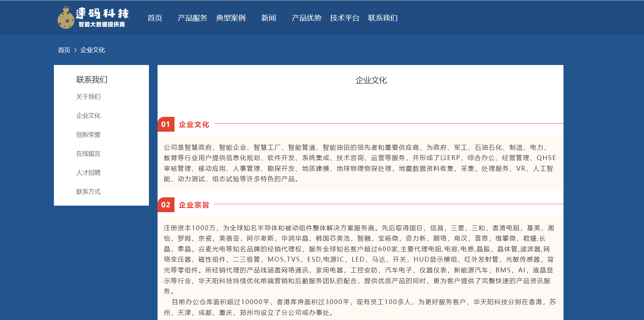
Task: Click 联系我们 in the top navigation bar
Action: [x=383, y=18]
